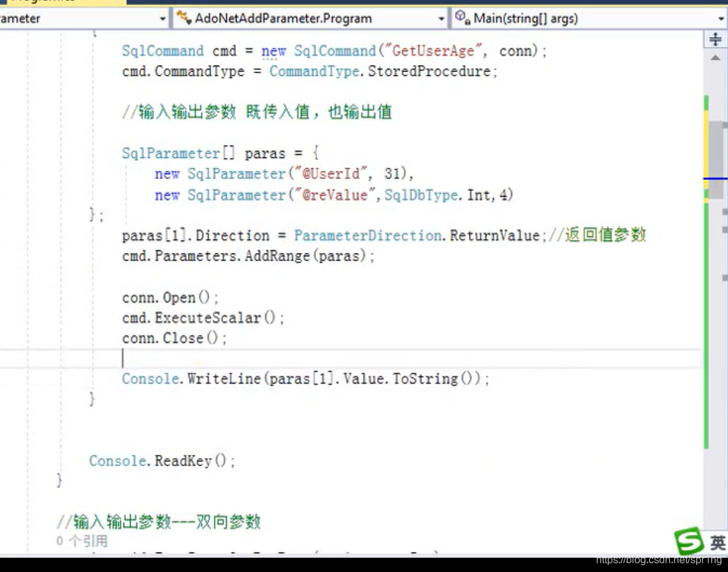Screen dimensions: 728x572
Task: Click the 'Console.WriteLine' line
Action: tap(305, 379)
